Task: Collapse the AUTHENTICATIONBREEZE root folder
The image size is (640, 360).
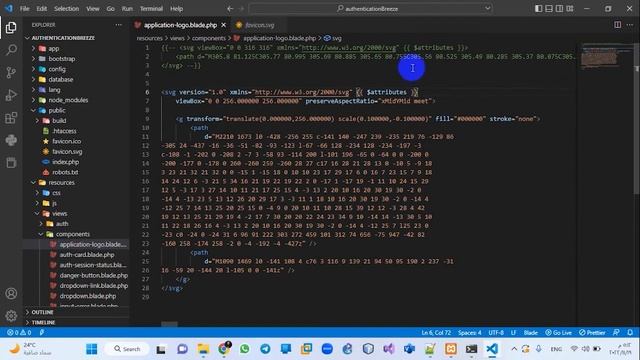Action: 63,38
